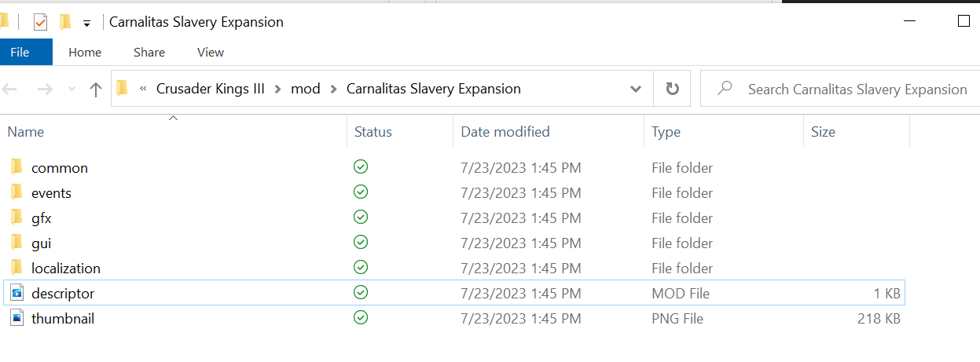Open the events folder icon
Image resolution: width=980 pixels, height=362 pixels.
pyautogui.click(x=17, y=192)
